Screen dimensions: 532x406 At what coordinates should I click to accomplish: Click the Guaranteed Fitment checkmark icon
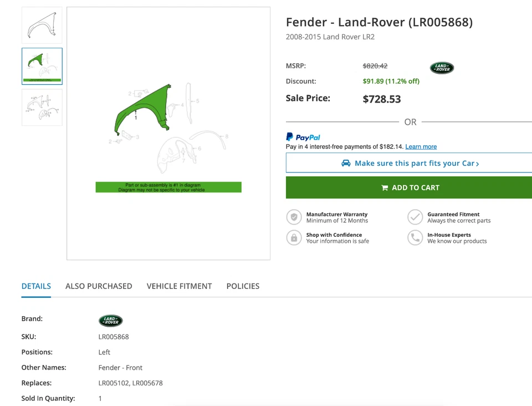point(416,217)
